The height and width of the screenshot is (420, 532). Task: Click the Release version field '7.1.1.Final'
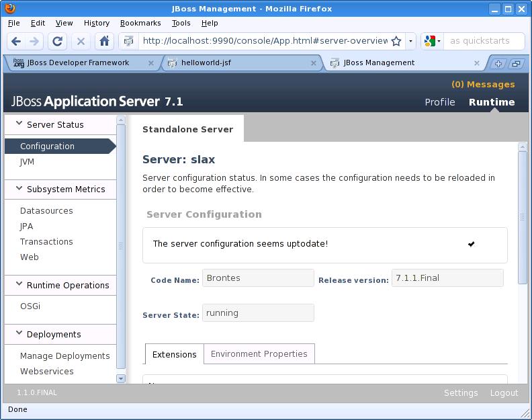(x=447, y=278)
